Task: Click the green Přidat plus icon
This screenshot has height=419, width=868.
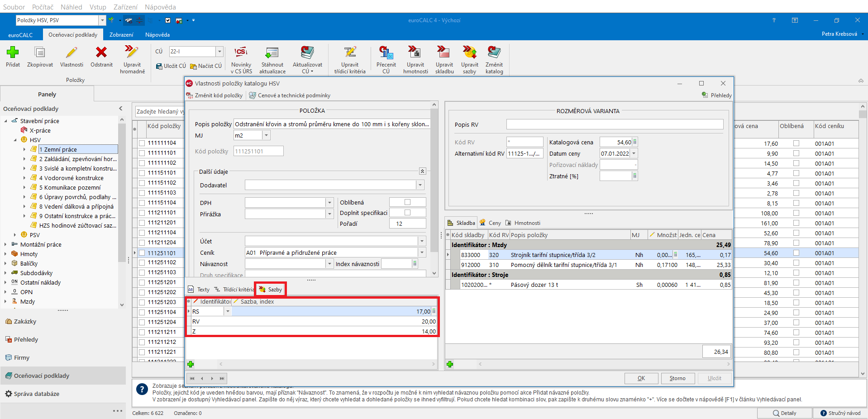Action: 13,52
